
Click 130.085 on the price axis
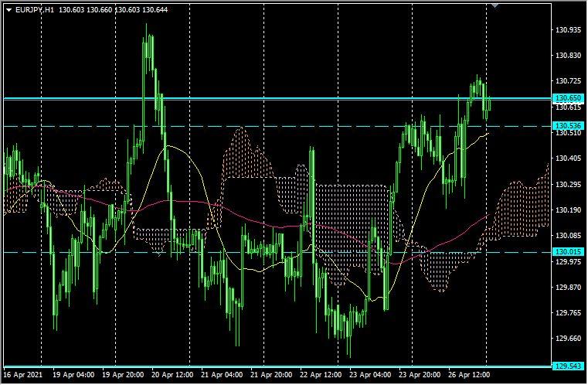point(568,236)
